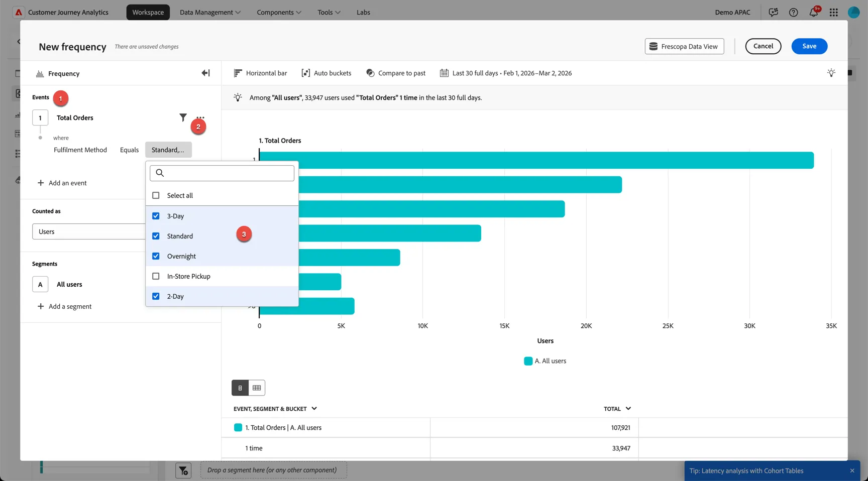Image resolution: width=868 pixels, height=481 pixels.
Task: Close the Latency analysis tip
Action: pos(852,470)
